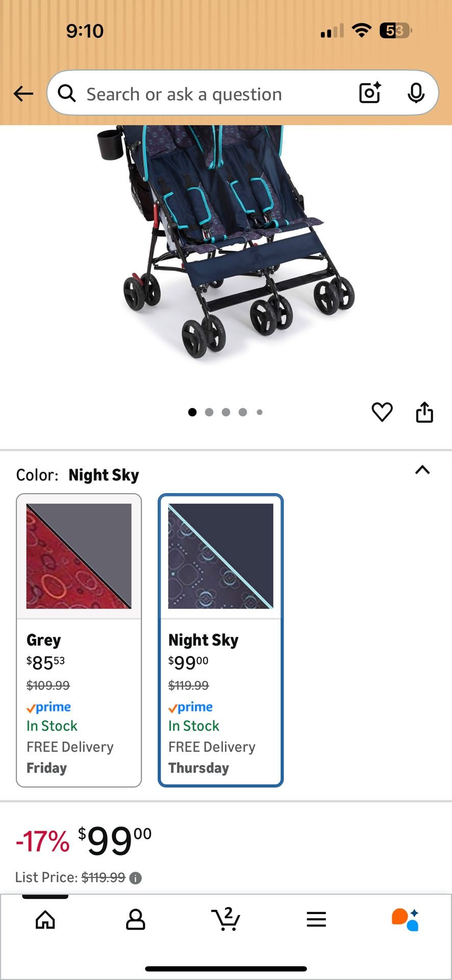The image size is (452, 980).
Task: Jump to second image carousel dot
Action: coord(209,412)
